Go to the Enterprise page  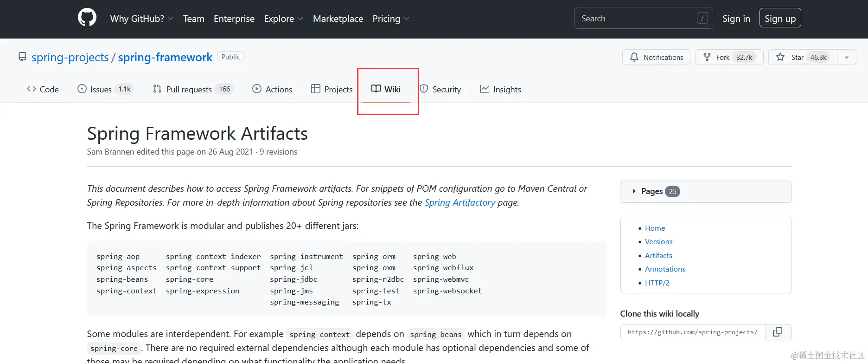click(234, 19)
